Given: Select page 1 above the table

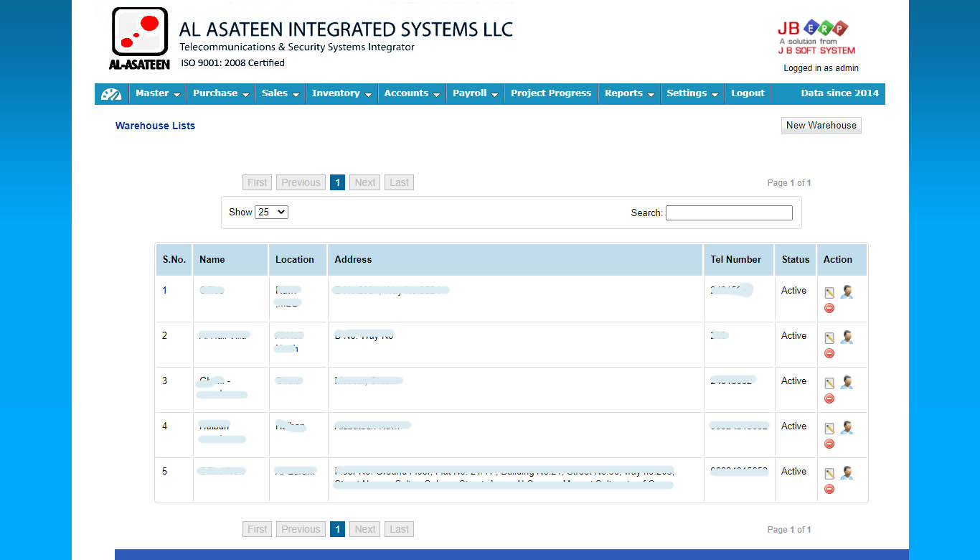Looking at the screenshot, I should tap(338, 182).
